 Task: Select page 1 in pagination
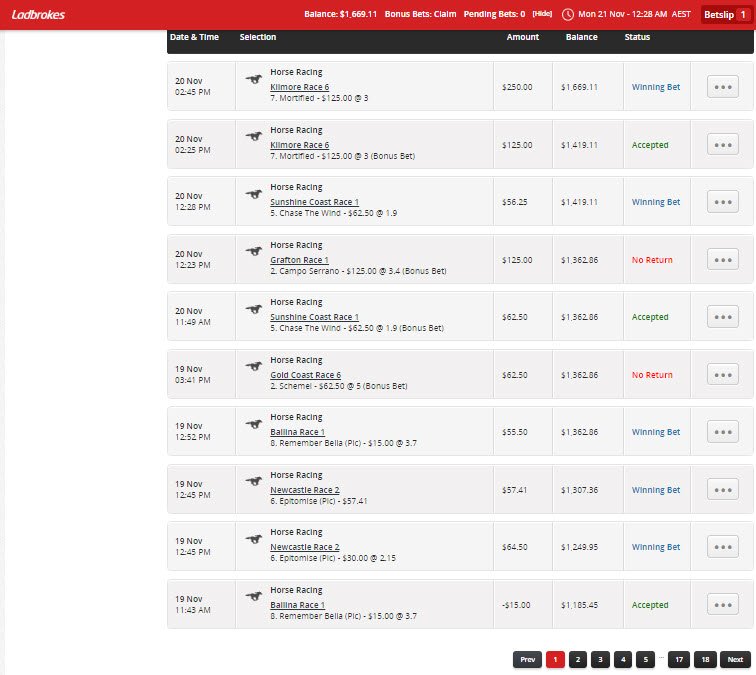tap(555, 659)
